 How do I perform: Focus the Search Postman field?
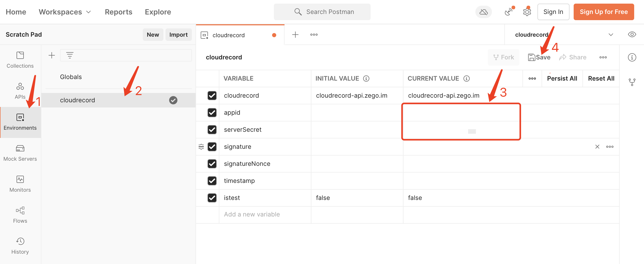tap(322, 12)
